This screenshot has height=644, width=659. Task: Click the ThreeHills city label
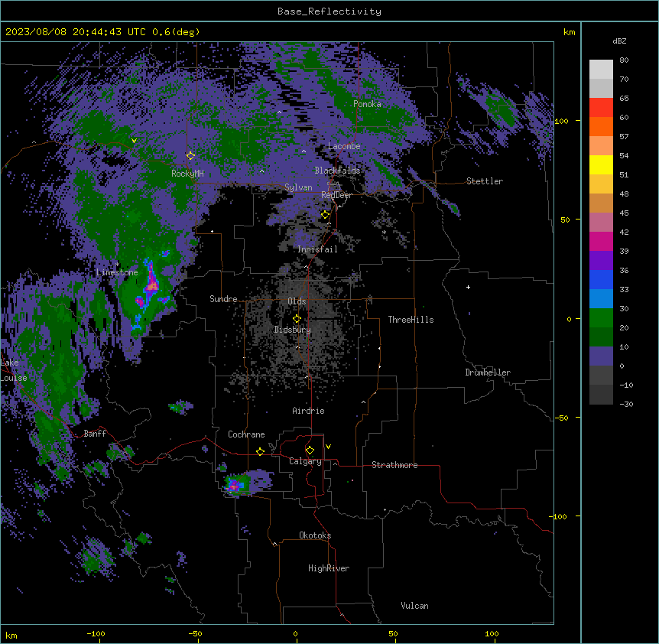pos(411,320)
